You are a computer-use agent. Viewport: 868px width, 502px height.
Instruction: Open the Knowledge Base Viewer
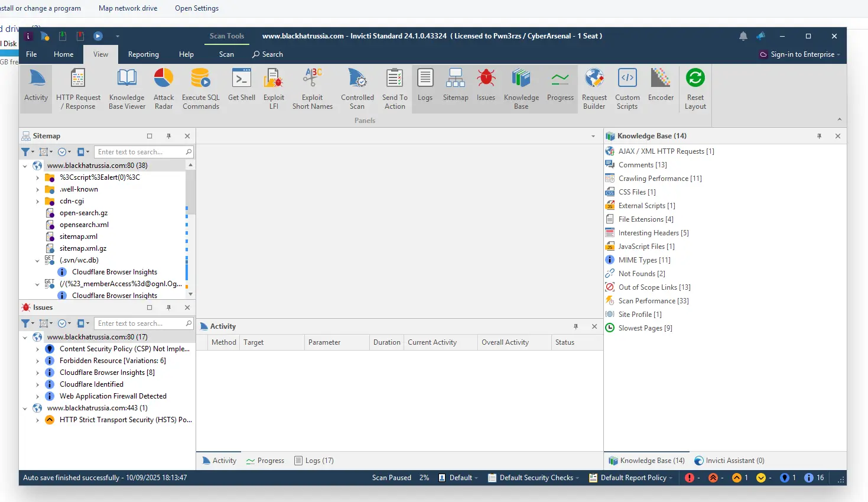[x=127, y=89]
